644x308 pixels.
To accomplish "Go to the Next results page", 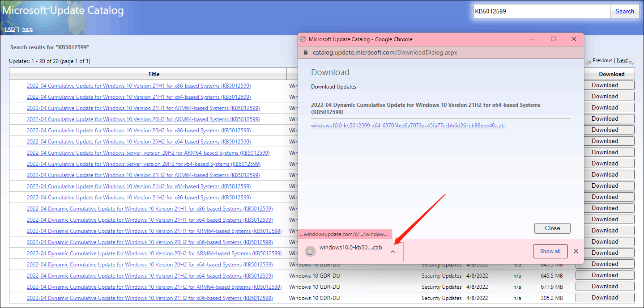I will click(622, 60).
